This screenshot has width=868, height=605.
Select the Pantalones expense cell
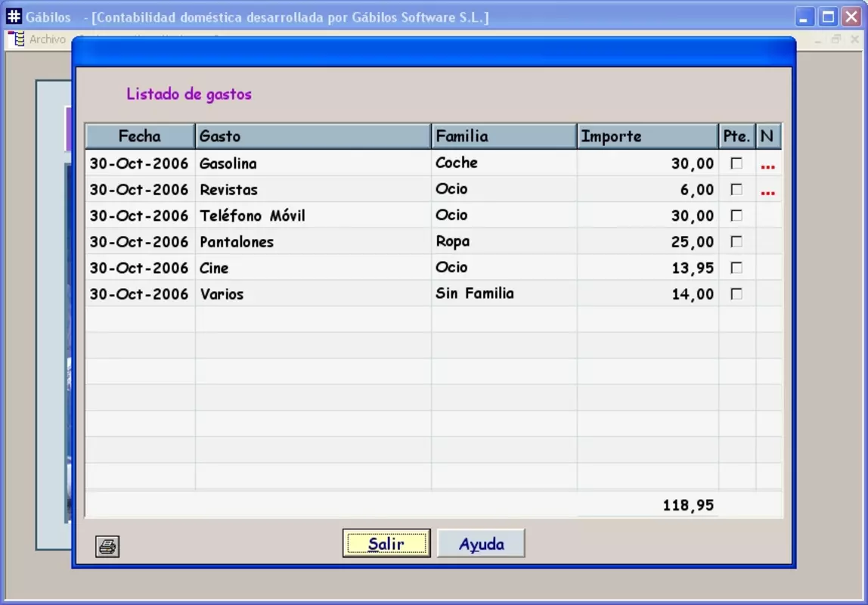(313, 242)
